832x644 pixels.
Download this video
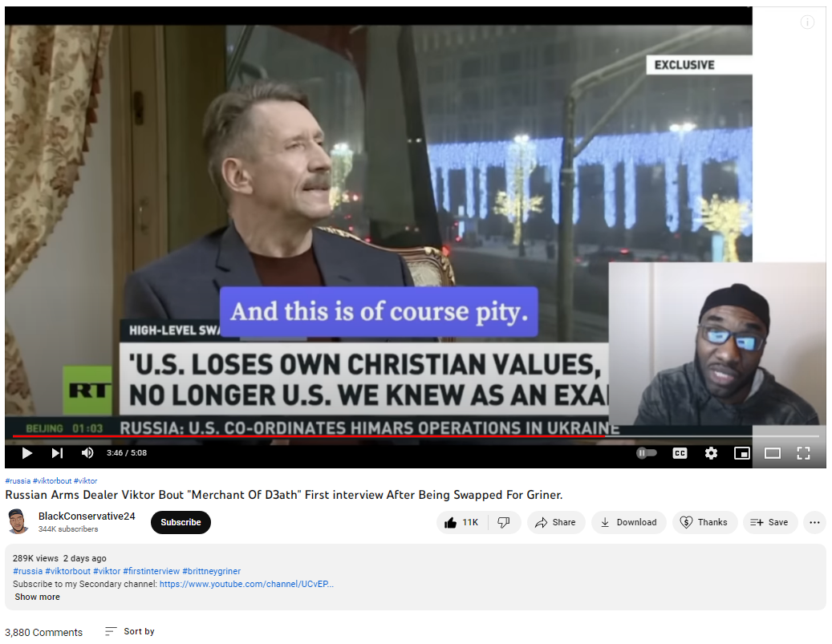point(629,523)
